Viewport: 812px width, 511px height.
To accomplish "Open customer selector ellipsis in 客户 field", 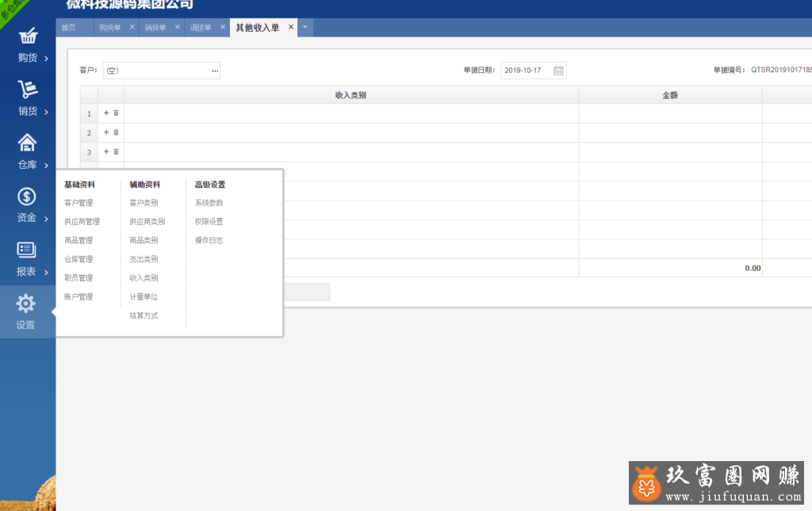I will pyautogui.click(x=214, y=71).
